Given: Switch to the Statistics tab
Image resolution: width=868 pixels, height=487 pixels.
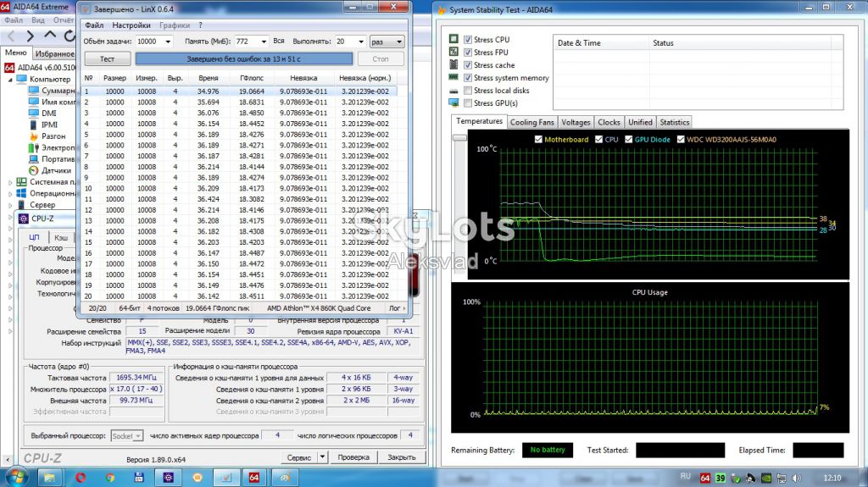Looking at the screenshot, I should point(675,122).
